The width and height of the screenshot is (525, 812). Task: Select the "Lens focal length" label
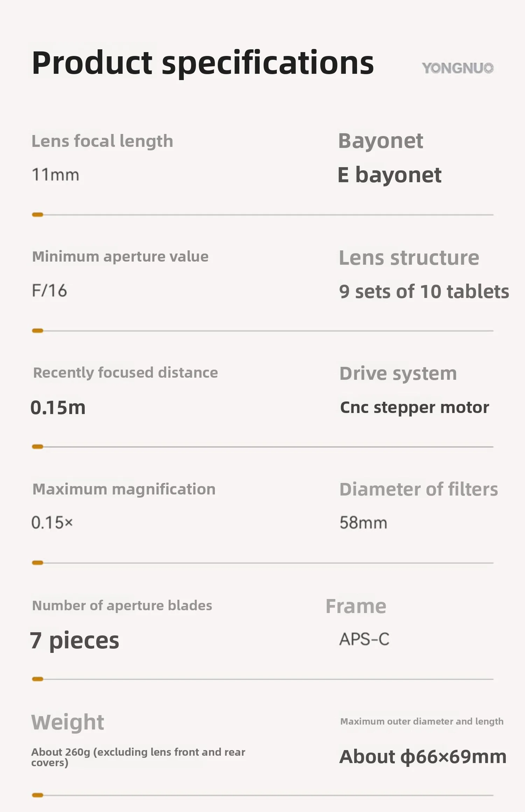point(102,141)
